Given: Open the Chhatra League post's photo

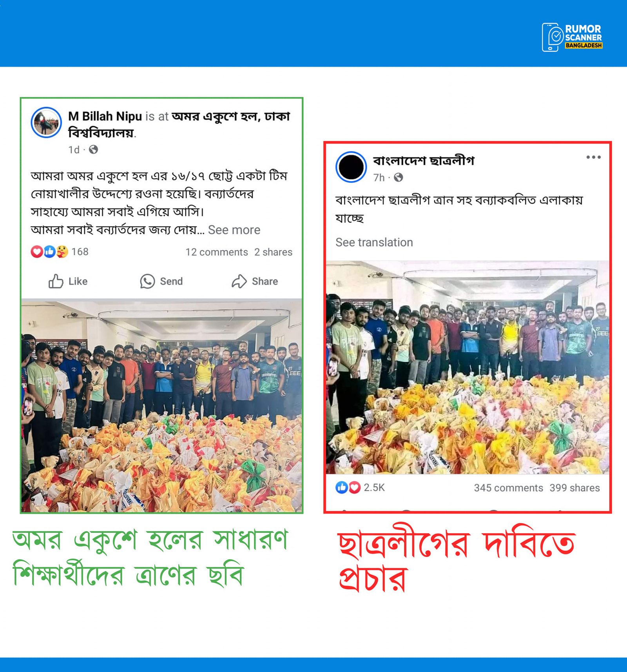Looking at the screenshot, I should [468, 367].
